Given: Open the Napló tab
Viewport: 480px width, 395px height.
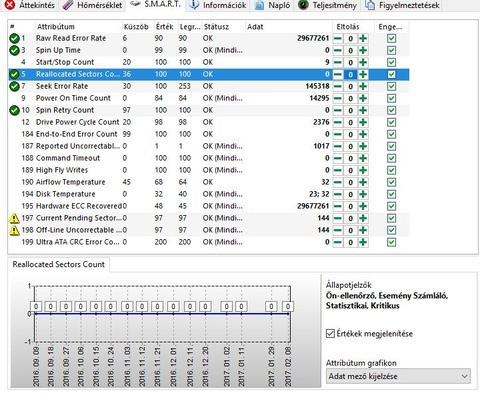Looking at the screenshot, I should point(272,5).
